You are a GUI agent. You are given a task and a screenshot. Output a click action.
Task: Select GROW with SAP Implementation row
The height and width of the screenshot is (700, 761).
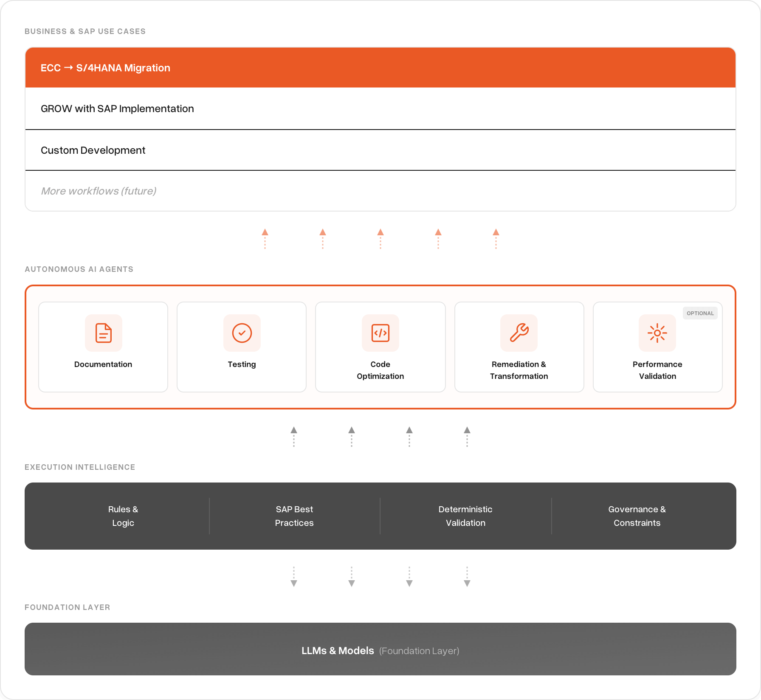(x=117, y=109)
